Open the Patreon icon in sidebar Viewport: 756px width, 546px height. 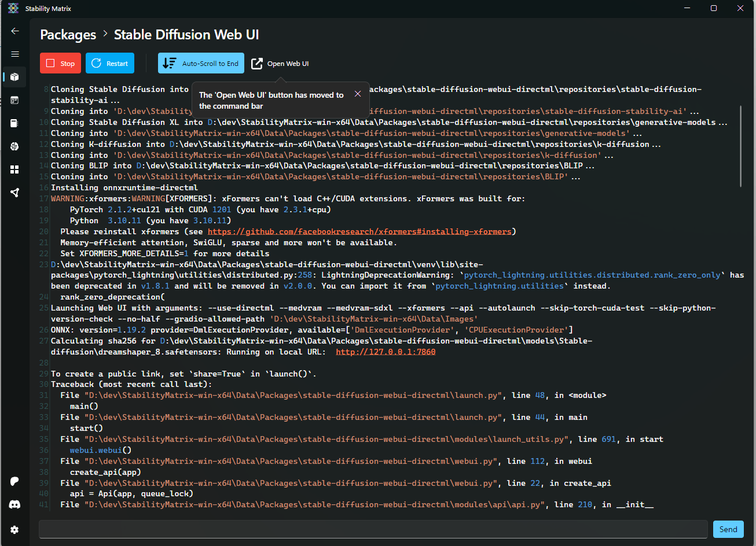(x=15, y=481)
